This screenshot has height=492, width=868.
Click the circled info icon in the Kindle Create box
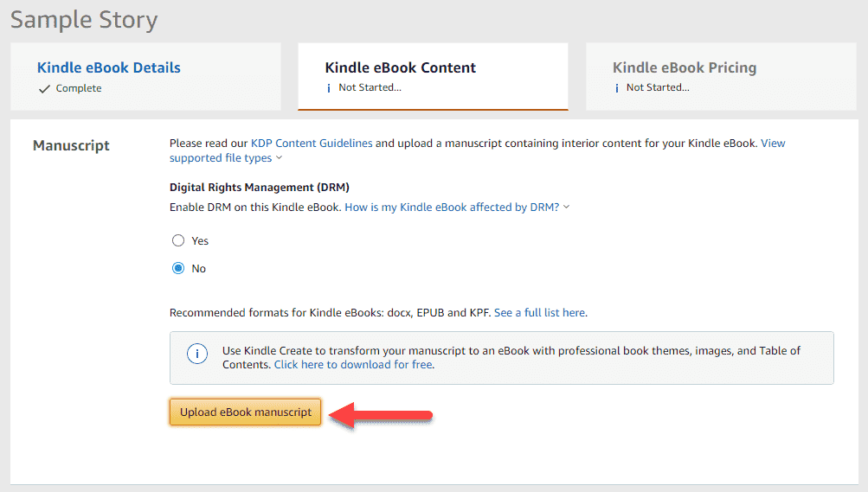(197, 354)
